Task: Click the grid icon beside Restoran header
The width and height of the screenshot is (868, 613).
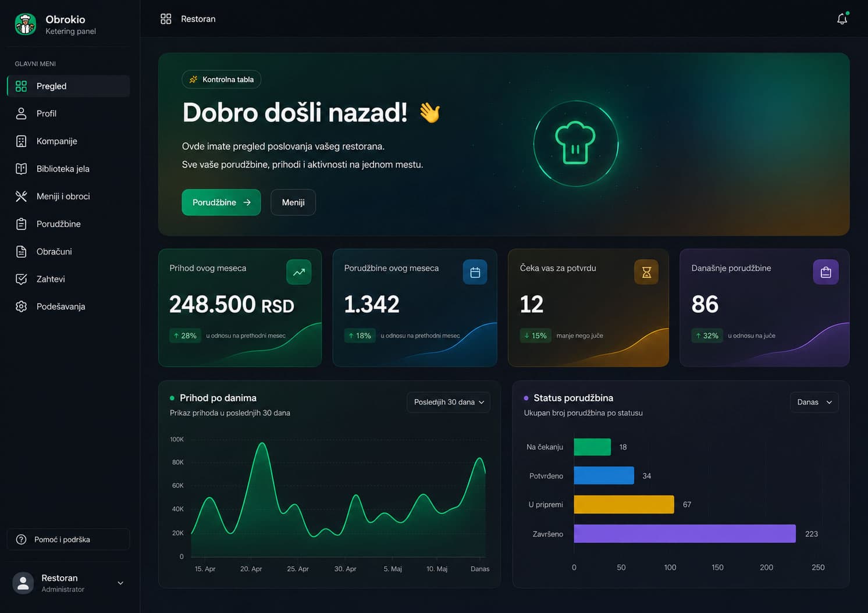Action: click(x=166, y=19)
